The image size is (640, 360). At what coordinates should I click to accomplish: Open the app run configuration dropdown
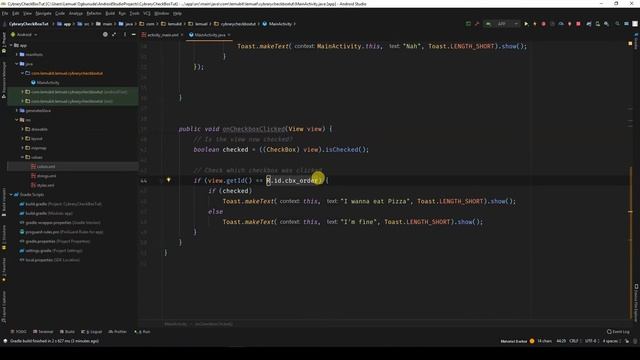pyautogui.click(x=502, y=24)
